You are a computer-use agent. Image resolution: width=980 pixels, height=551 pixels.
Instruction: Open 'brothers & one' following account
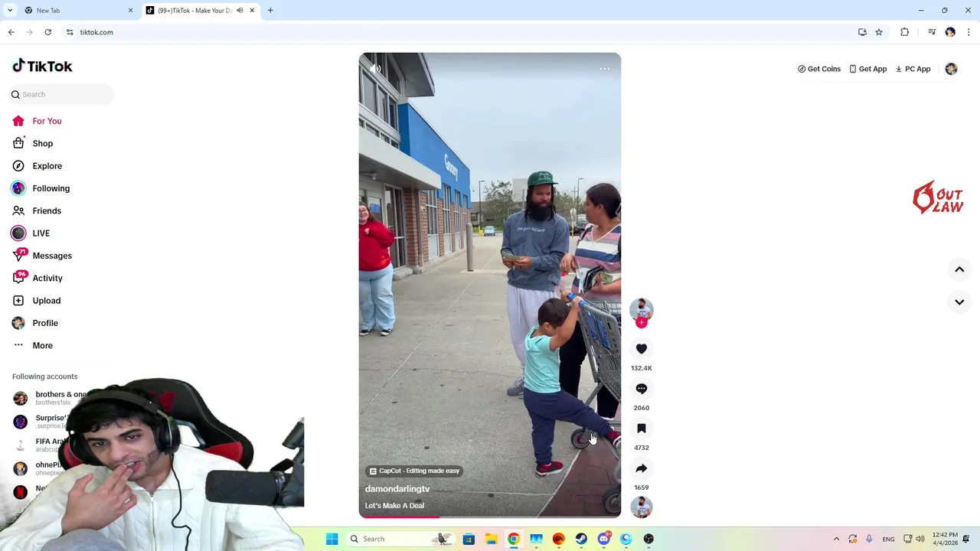51,398
